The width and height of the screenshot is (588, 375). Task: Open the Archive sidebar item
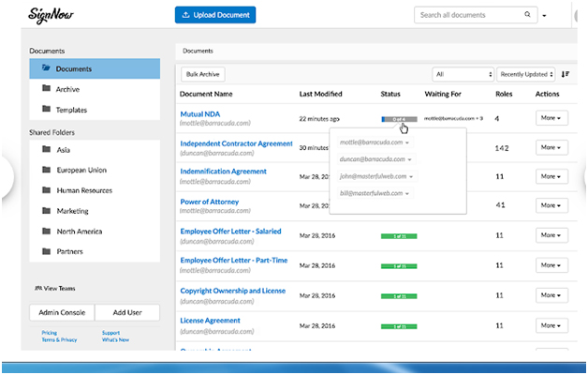[x=95, y=89]
